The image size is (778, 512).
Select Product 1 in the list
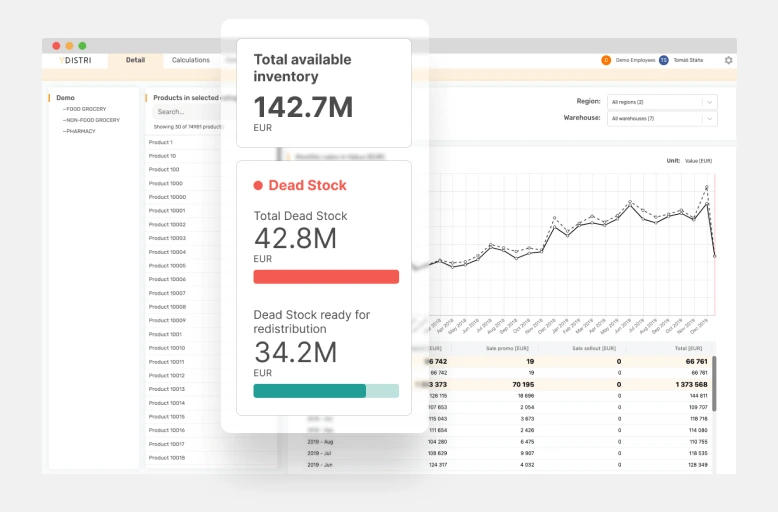(x=161, y=142)
